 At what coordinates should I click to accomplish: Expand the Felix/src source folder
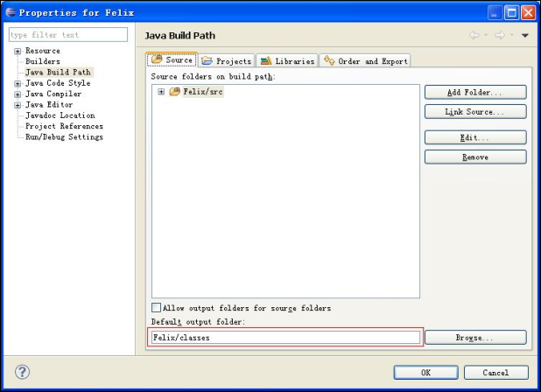tap(161, 92)
